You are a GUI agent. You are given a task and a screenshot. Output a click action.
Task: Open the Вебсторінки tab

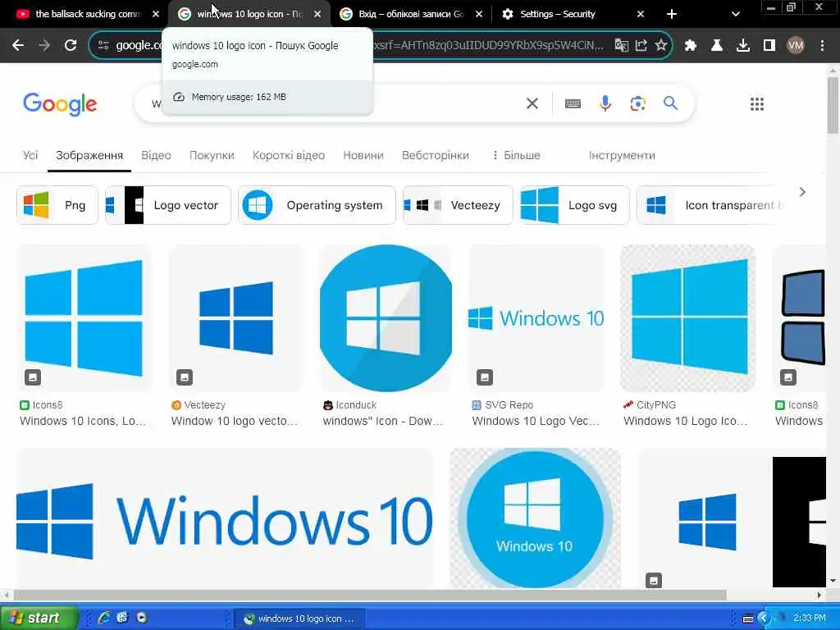pyautogui.click(x=435, y=155)
